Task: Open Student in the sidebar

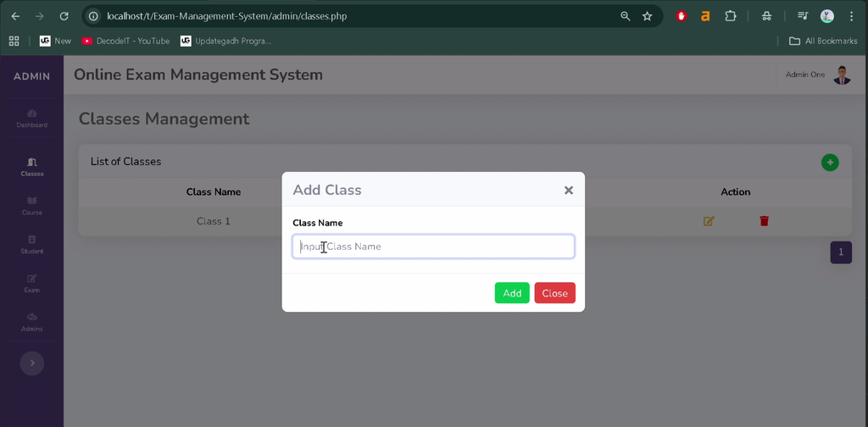Action: 31,245
